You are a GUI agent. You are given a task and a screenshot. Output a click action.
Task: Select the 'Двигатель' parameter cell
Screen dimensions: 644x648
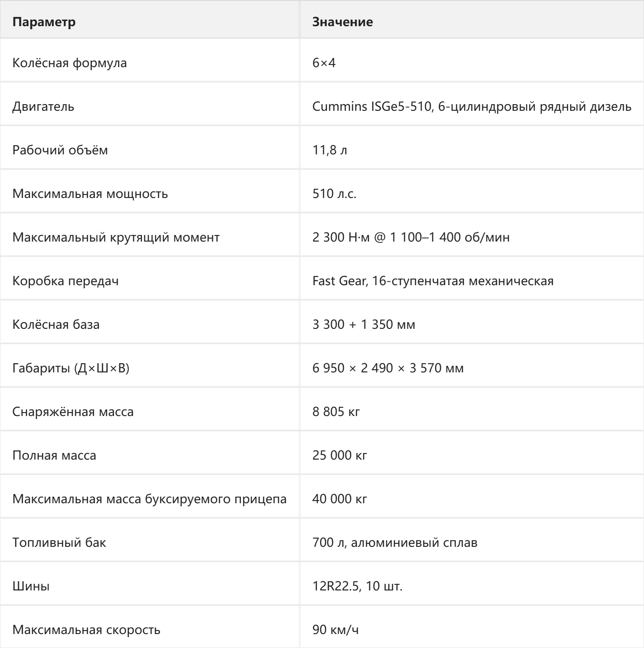(43, 106)
